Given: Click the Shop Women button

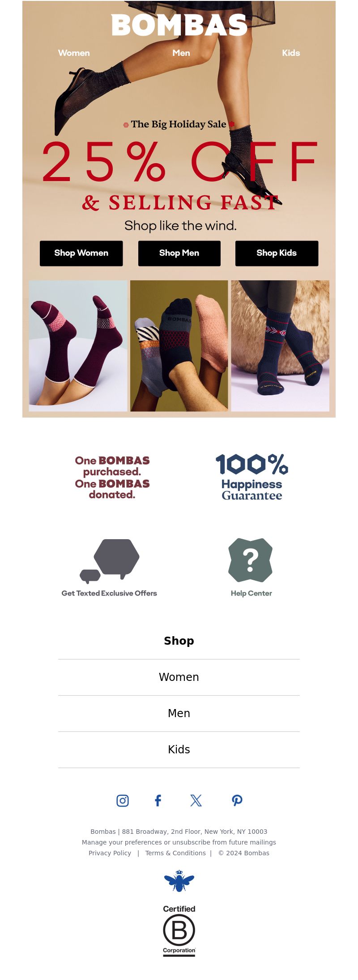Looking at the screenshot, I should [81, 253].
